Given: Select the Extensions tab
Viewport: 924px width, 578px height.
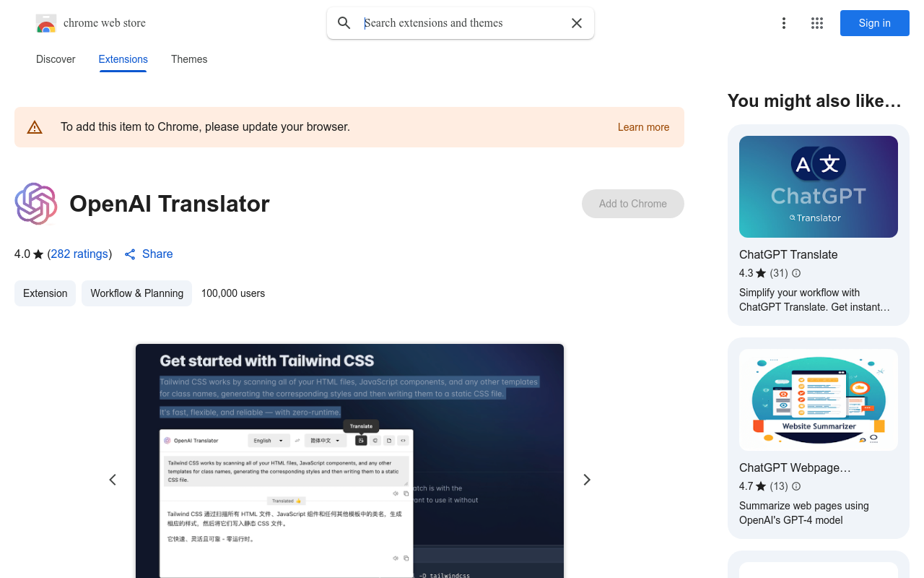Looking at the screenshot, I should click(123, 59).
